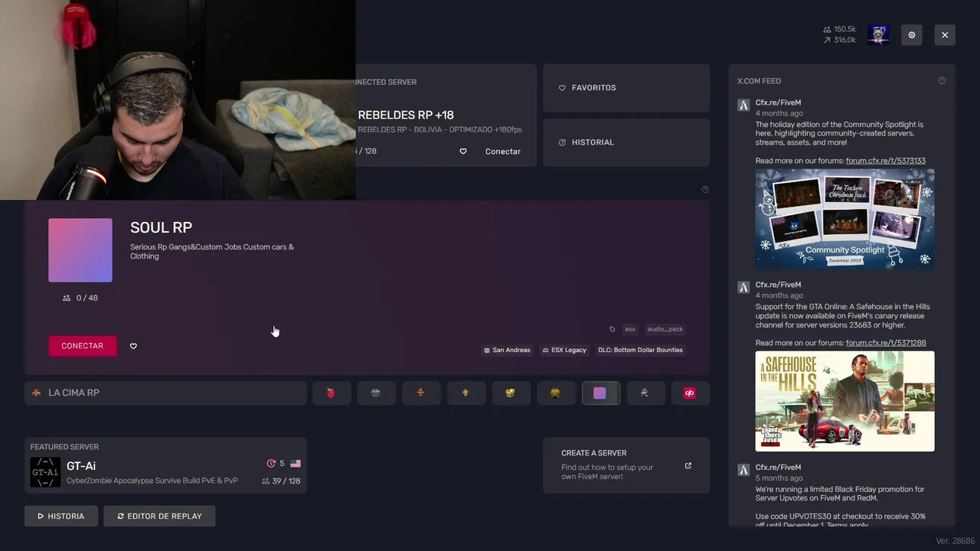Open the GT-Ai featured server card
The height and width of the screenshot is (551, 980).
pyautogui.click(x=165, y=465)
